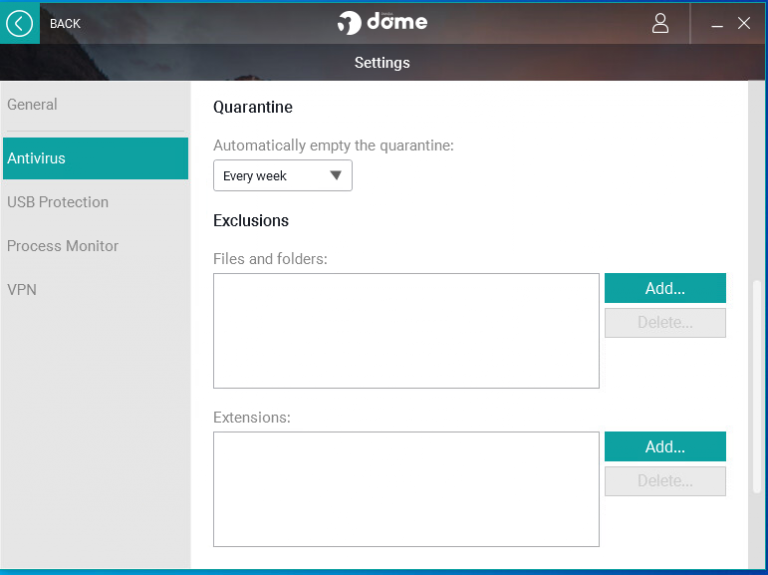Open the VPN settings section

pos(22,290)
